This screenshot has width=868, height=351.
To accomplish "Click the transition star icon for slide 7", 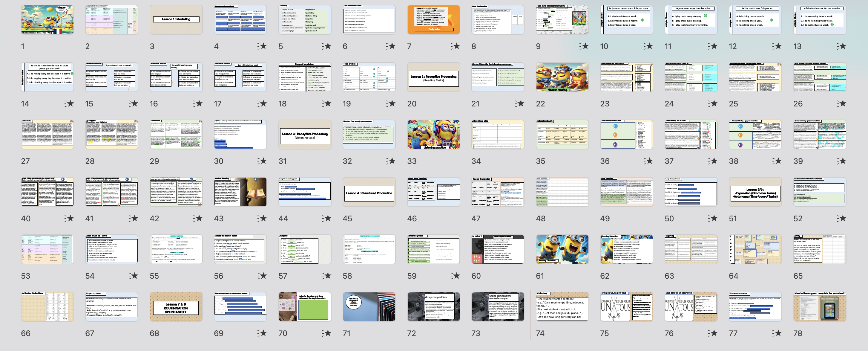I will 455,46.
